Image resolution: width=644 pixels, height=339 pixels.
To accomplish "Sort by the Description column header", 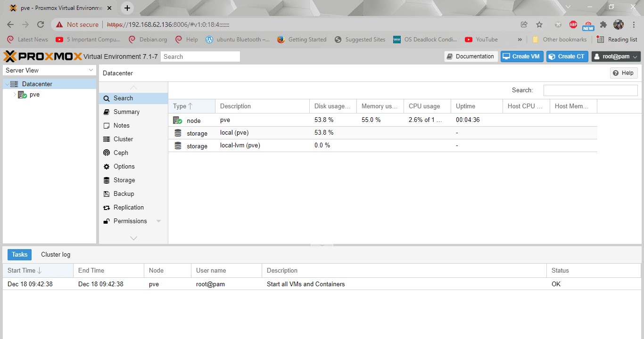I will click(x=263, y=106).
